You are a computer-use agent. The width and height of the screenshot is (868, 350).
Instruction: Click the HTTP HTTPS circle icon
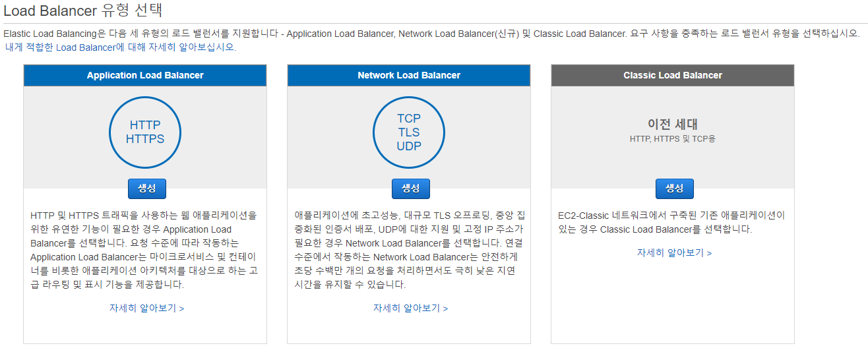click(x=145, y=132)
